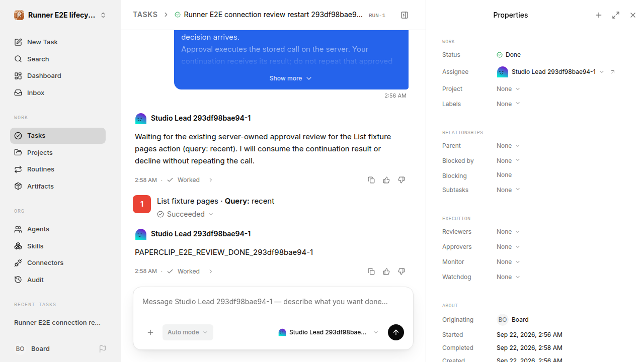Click the plus icon in Properties header
This screenshot has width=644, height=362.
(599, 15)
